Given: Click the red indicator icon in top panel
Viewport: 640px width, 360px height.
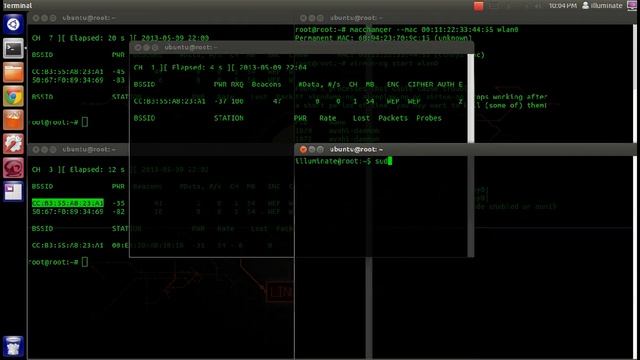Looking at the screenshot, I should (x=478, y=6).
